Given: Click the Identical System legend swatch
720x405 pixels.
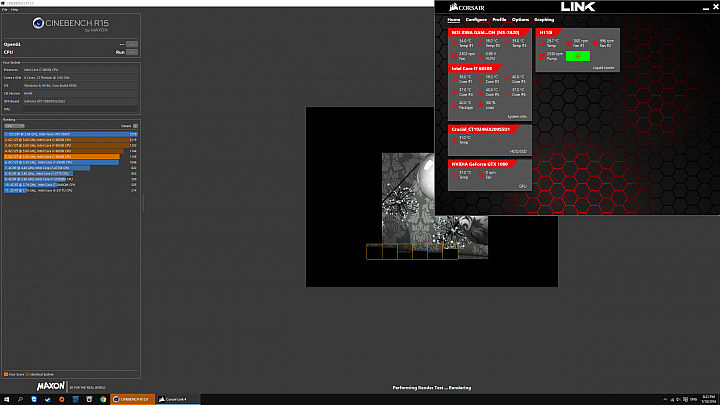Looking at the screenshot, I should (x=27, y=374).
